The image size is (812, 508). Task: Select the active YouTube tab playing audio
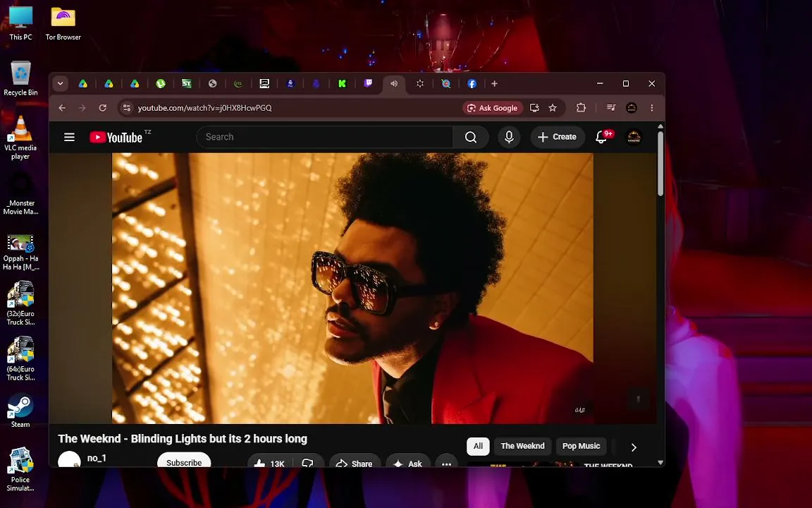pos(394,83)
